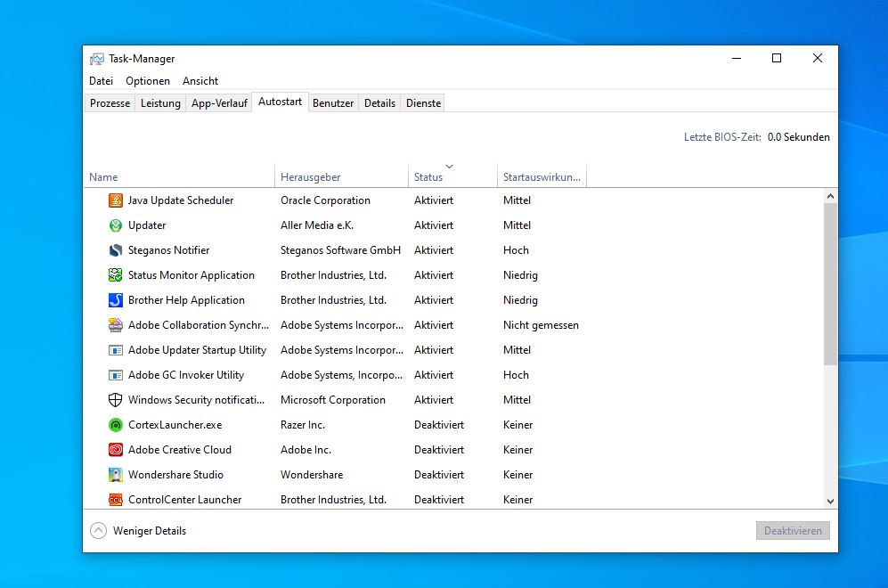888x588 pixels.
Task: Click Hoch impact for Steganos Notifier
Action: tap(516, 250)
